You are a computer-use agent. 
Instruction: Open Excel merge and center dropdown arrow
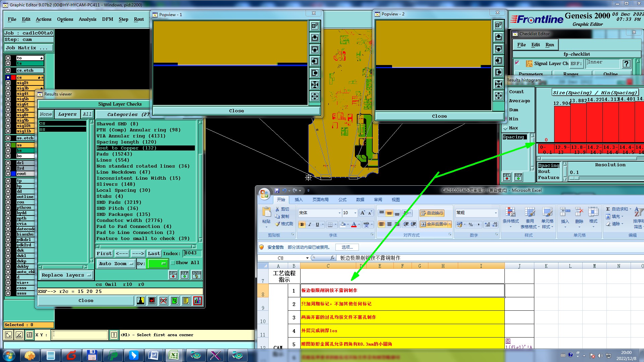(449, 224)
